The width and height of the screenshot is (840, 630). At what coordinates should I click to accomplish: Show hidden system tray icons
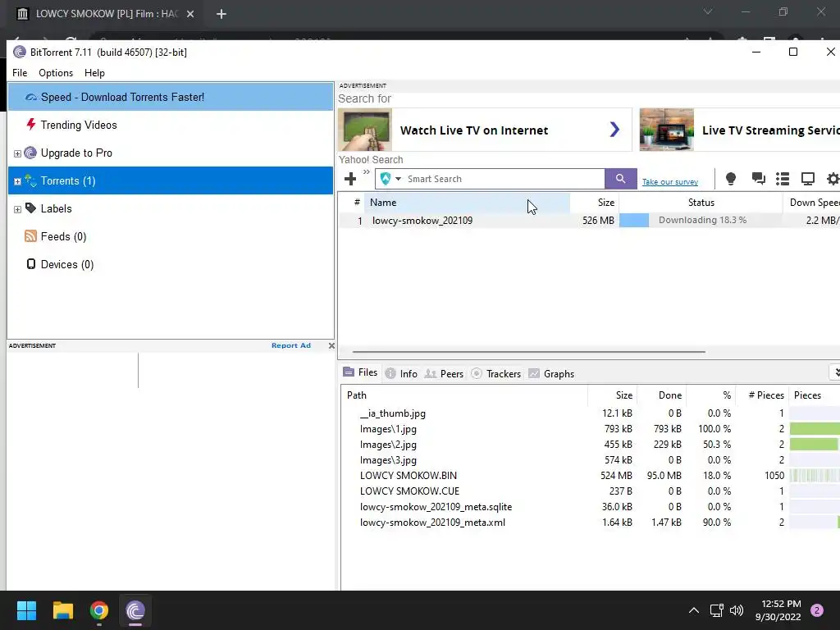click(694, 610)
